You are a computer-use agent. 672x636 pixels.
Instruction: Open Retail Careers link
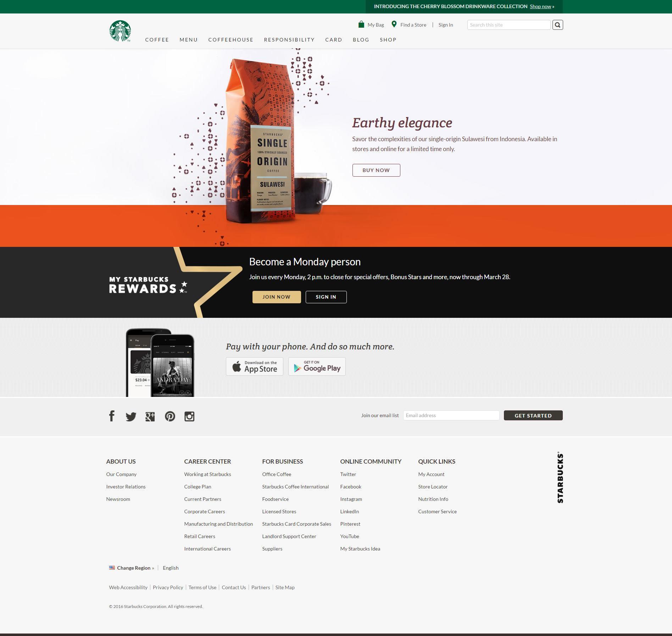coord(200,536)
